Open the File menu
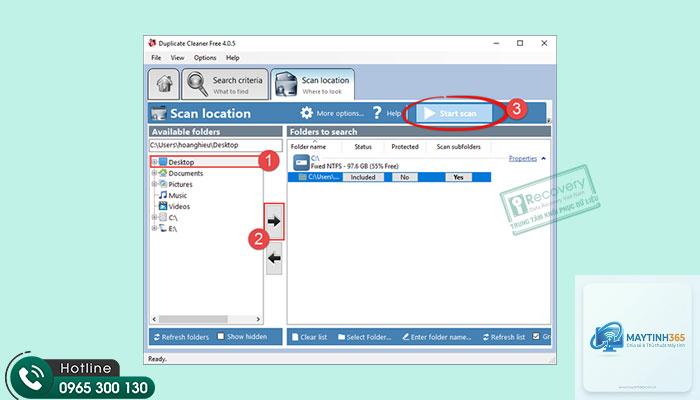This screenshot has height=400, width=700. tap(156, 58)
